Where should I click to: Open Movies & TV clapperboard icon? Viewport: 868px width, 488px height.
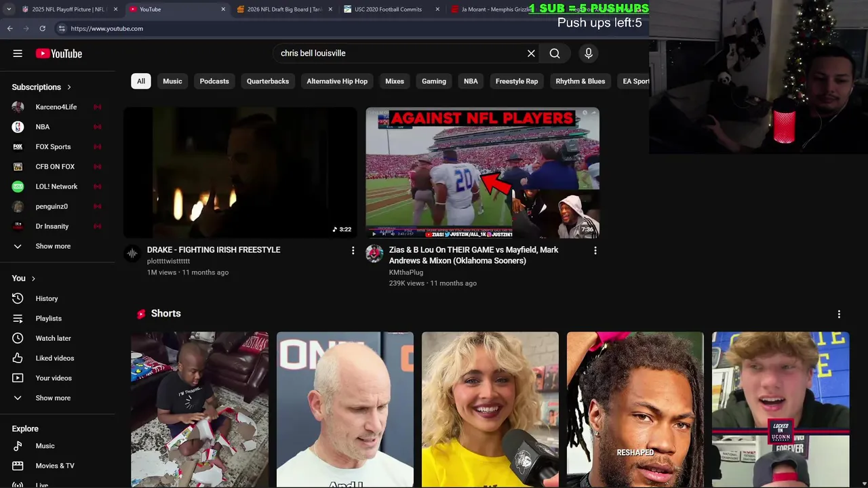18,466
